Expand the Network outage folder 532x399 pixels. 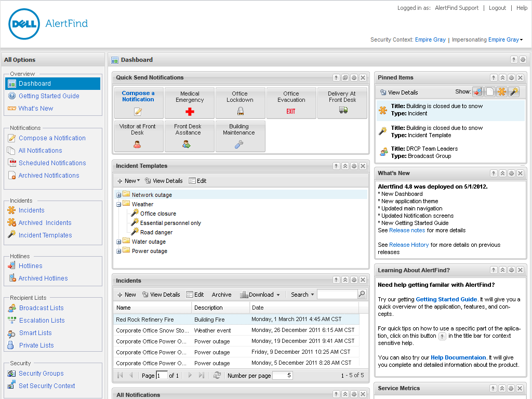click(x=119, y=195)
